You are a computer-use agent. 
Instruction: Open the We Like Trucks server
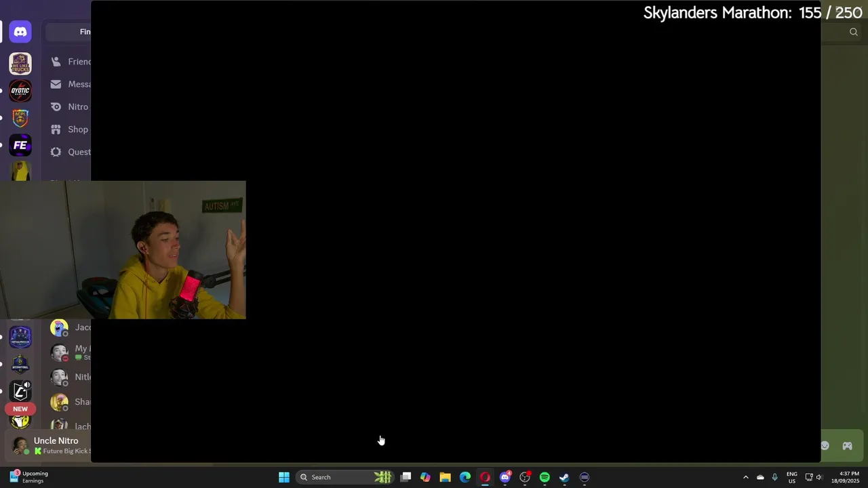(x=20, y=64)
